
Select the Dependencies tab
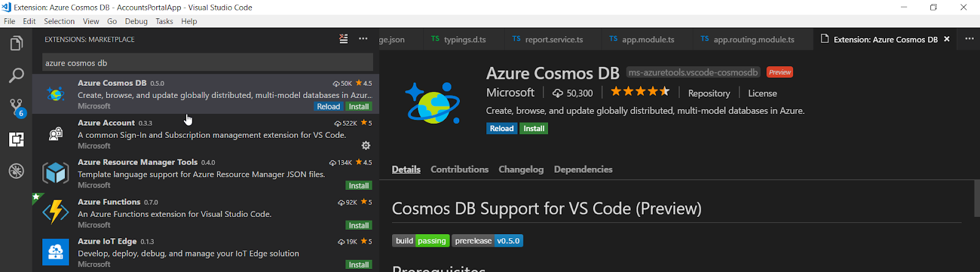tap(583, 169)
